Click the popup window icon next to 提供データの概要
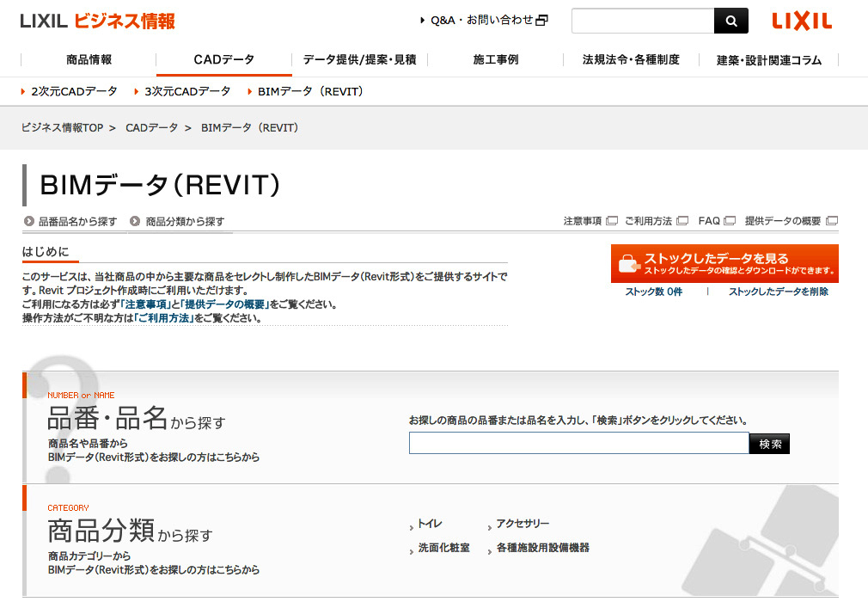This screenshot has width=868, height=608. [x=832, y=221]
